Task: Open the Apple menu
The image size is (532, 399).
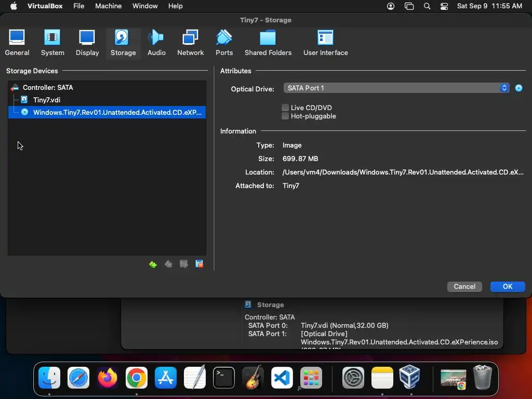Action: click(x=14, y=6)
